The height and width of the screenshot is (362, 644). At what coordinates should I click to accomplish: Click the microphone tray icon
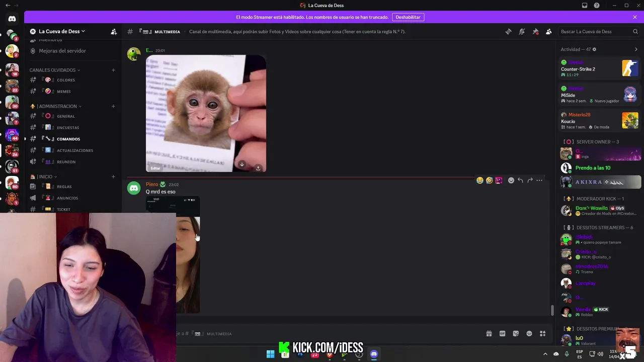point(567,354)
